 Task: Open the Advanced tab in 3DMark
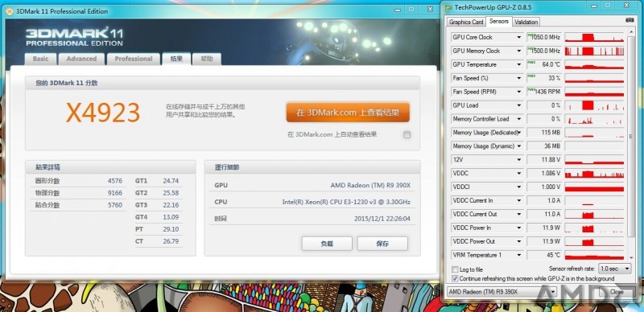pyautogui.click(x=81, y=59)
